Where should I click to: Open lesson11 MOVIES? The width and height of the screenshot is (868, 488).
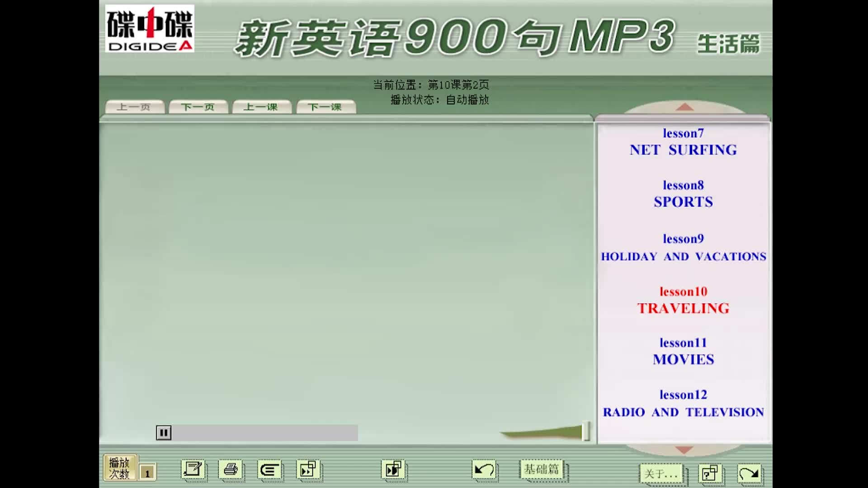683,352
